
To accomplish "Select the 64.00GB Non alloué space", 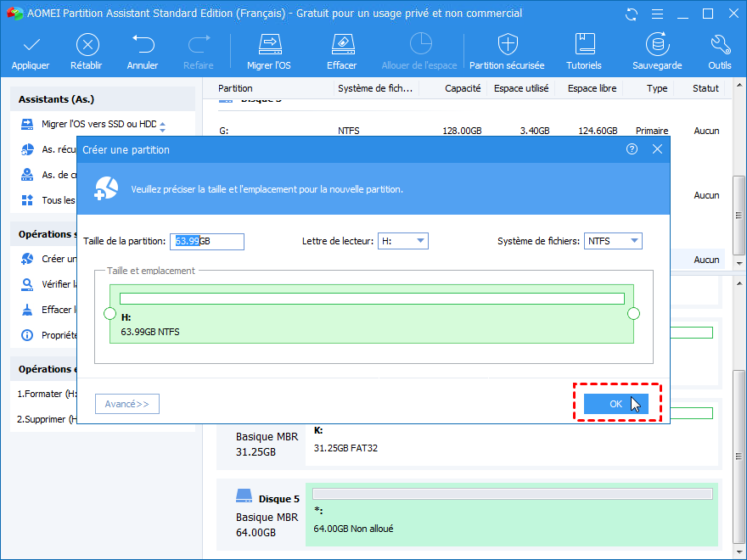I will (x=512, y=515).
